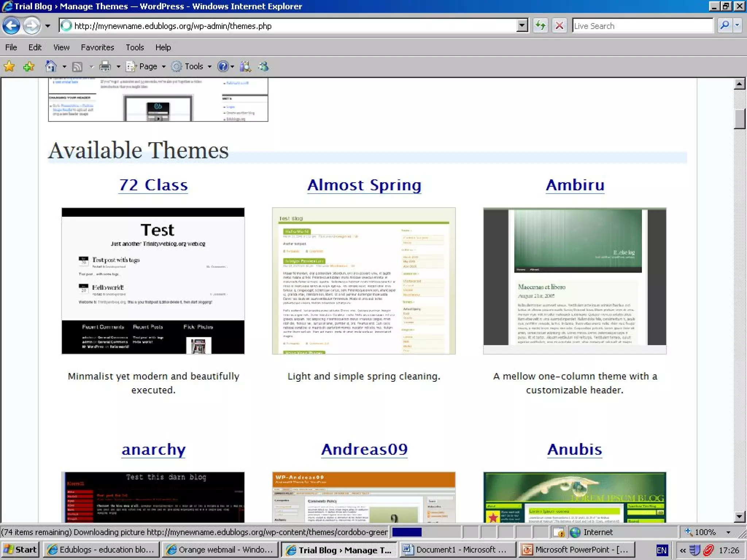
Task: Click the Home page icon
Action: 51,66
